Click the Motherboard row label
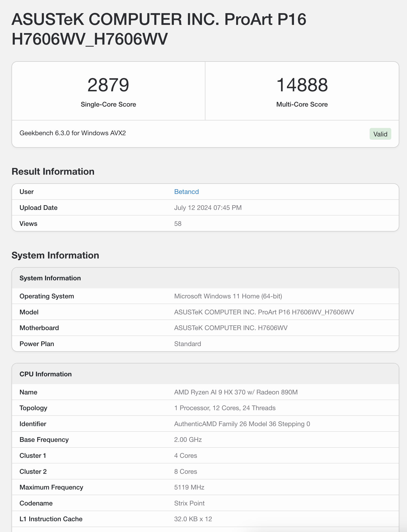 [x=39, y=328]
